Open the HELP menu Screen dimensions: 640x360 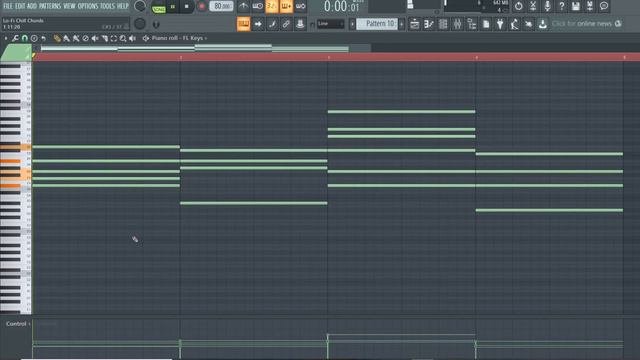click(123, 6)
